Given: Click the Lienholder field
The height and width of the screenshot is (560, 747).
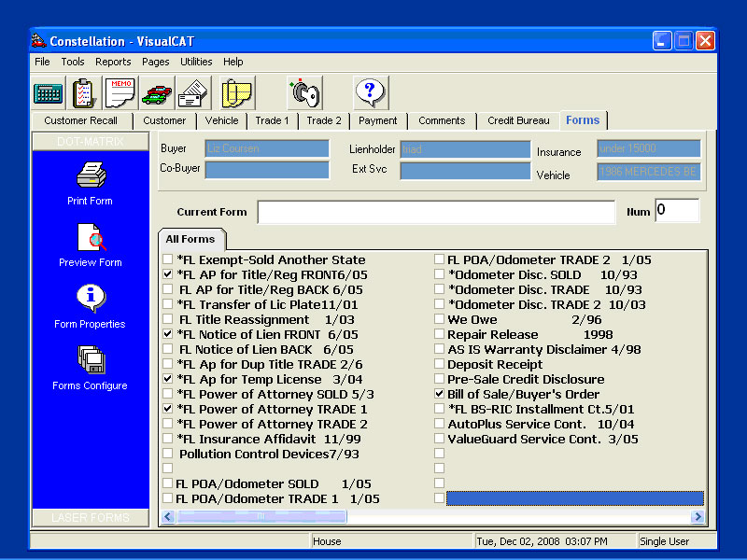Looking at the screenshot, I should click(465, 149).
